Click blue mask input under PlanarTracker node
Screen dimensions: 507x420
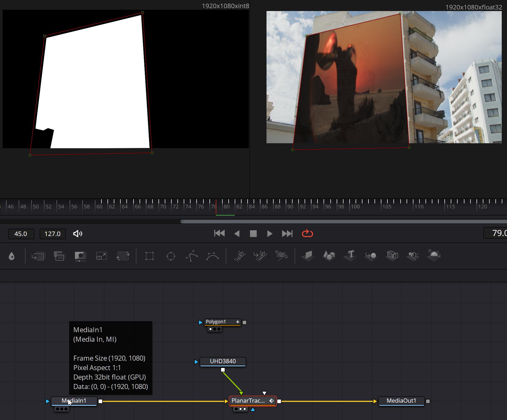tap(253, 409)
